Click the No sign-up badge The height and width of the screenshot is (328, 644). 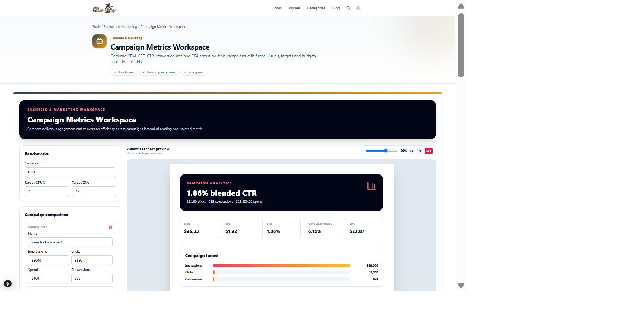(193, 72)
